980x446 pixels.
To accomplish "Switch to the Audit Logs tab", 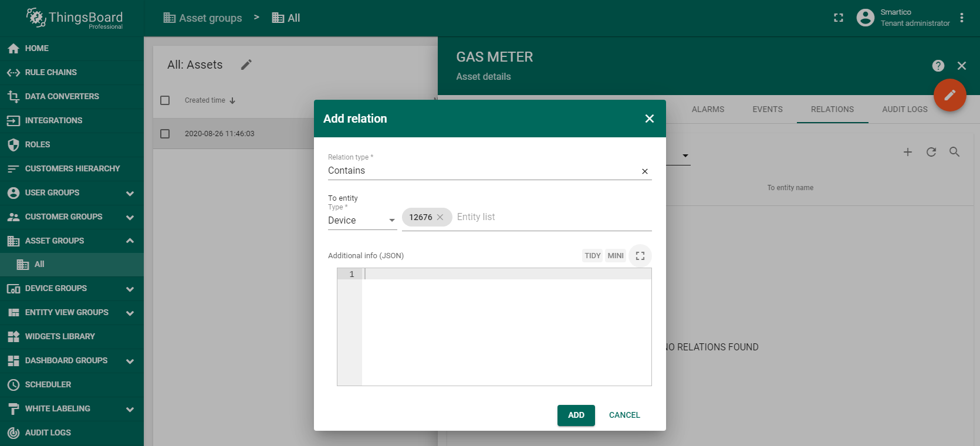I will [x=904, y=109].
